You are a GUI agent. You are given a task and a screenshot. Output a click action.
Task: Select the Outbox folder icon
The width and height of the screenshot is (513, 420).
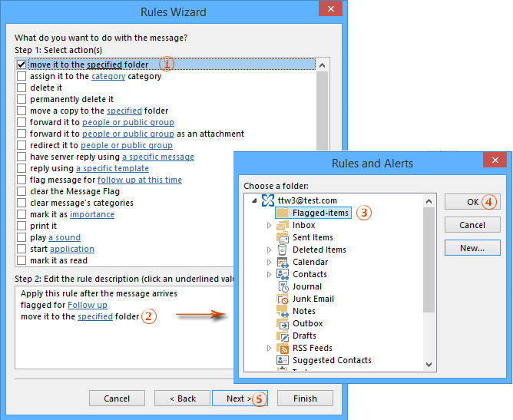283,323
